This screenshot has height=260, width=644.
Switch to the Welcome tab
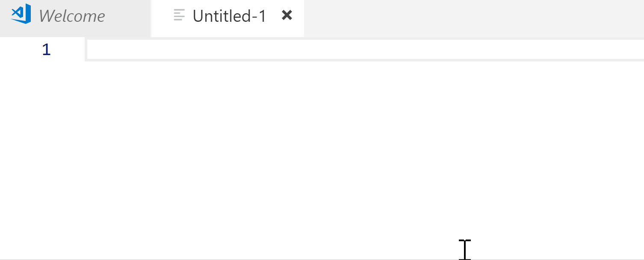72,16
